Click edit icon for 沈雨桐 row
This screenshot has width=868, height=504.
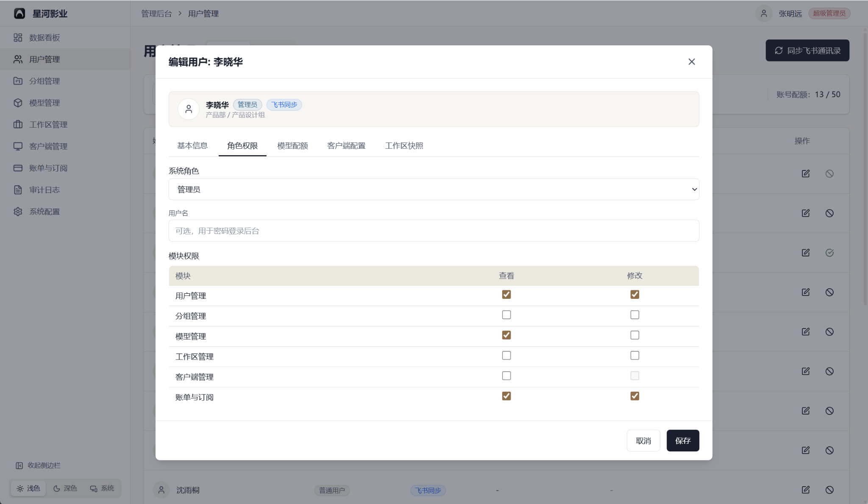point(806,490)
